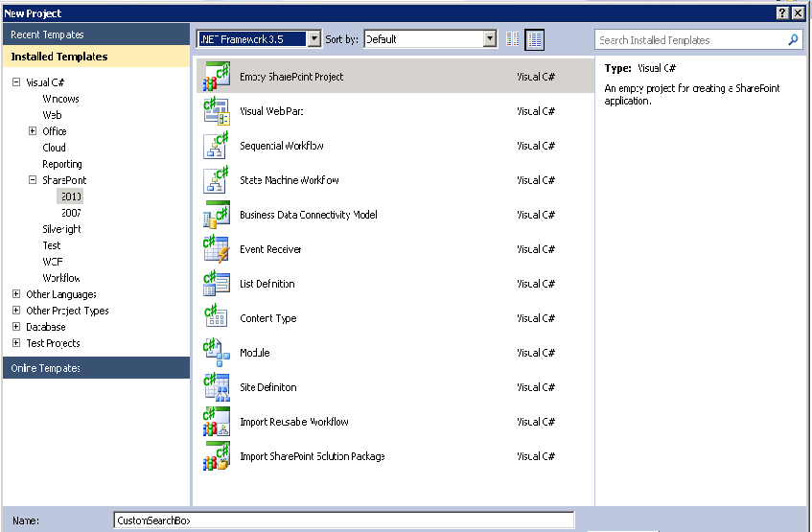Open the Sort by Default dropdown

click(x=490, y=39)
